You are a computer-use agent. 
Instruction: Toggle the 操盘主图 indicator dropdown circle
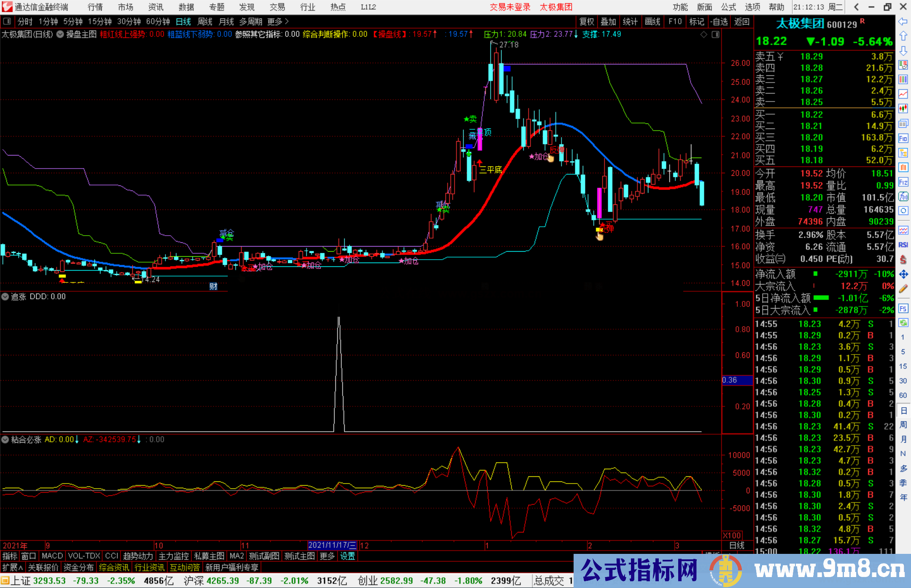coord(60,35)
